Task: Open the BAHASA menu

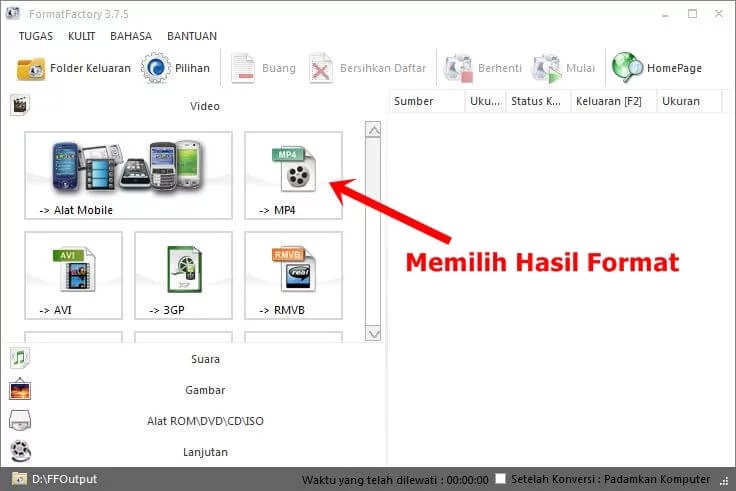Action: coord(131,36)
